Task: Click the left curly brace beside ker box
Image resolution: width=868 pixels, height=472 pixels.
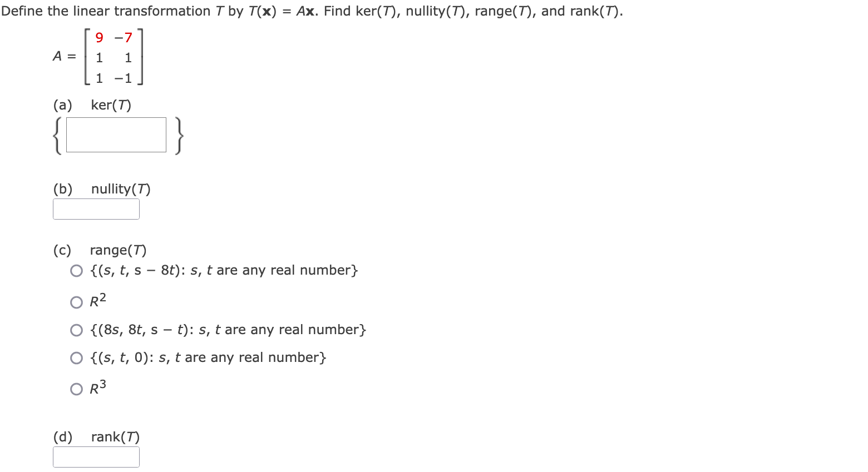Action: tap(56, 135)
